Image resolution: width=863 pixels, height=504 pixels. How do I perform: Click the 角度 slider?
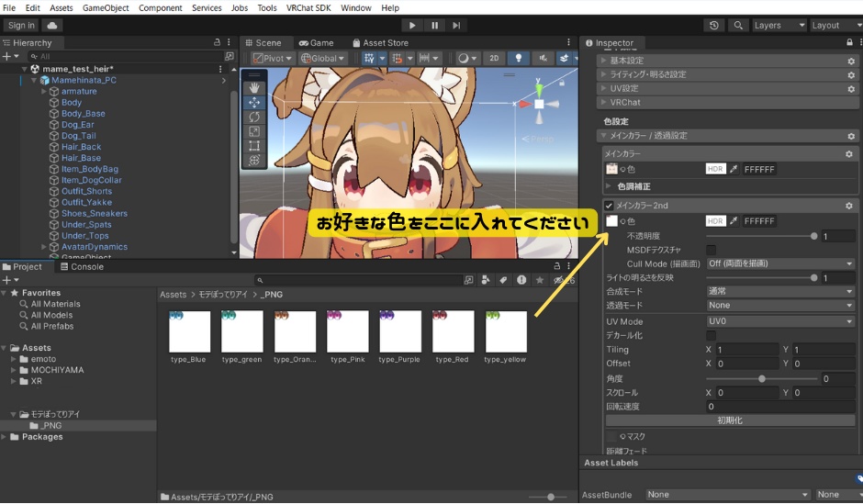pos(761,378)
